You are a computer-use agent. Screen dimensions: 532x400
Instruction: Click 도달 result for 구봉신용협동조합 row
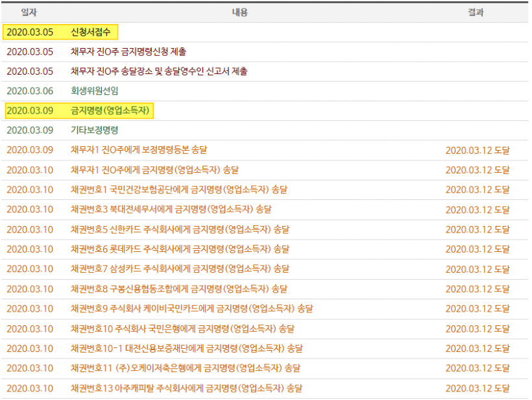(x=478, y=289)
